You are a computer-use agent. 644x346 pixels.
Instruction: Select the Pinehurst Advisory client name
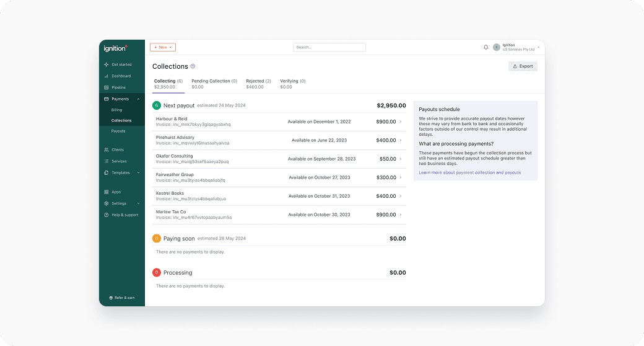tap(175, 138)
